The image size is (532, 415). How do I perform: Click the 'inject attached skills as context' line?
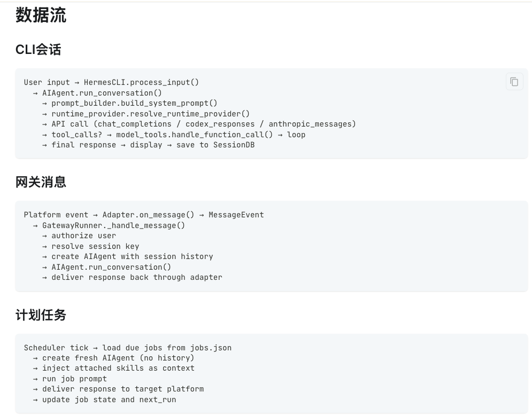(118, 368)
